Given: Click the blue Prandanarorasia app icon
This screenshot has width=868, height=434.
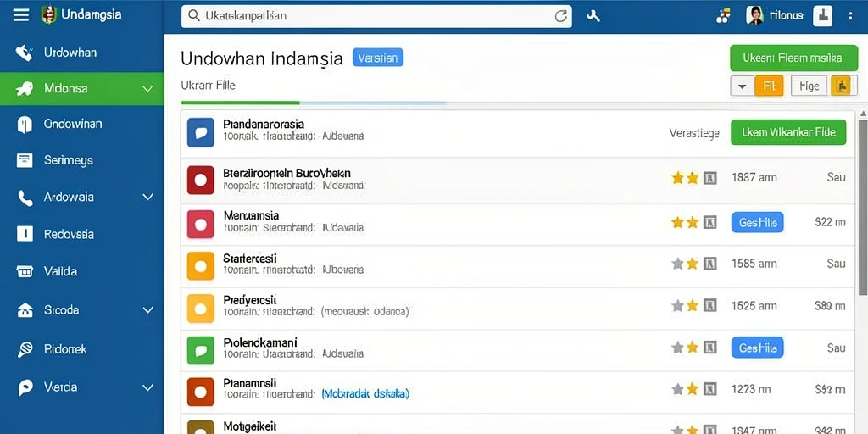Looking at the screenshot, I should tap(200, 132).
